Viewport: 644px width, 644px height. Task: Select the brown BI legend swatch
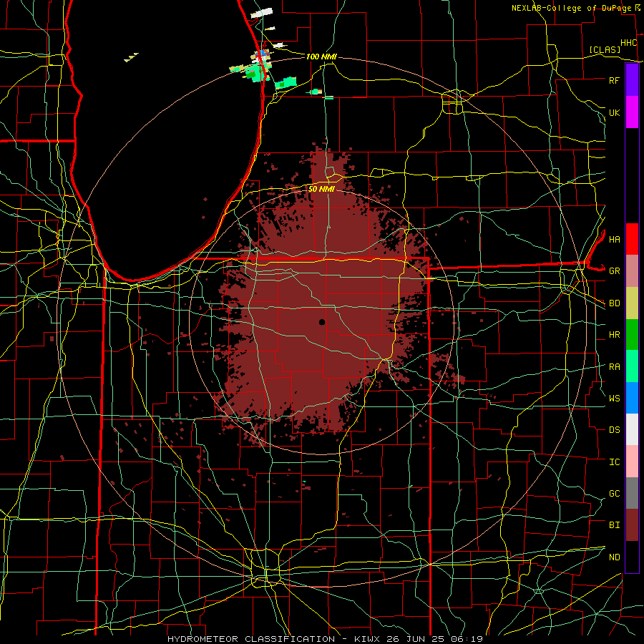[x=632, y=525]
